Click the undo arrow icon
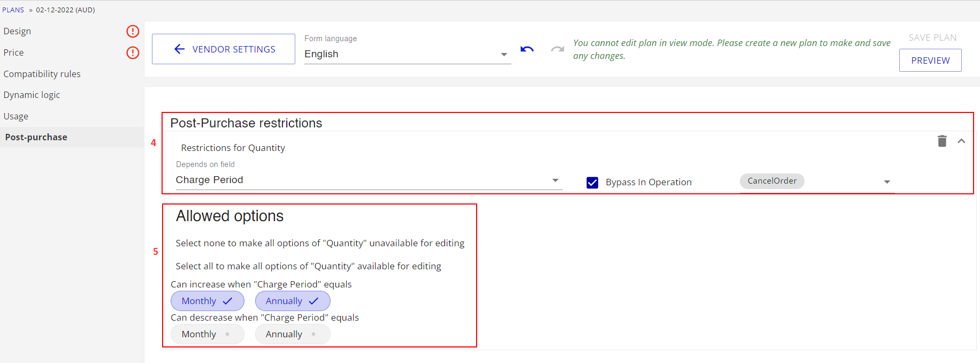This screenshot has width=980, height=363. 527,49
